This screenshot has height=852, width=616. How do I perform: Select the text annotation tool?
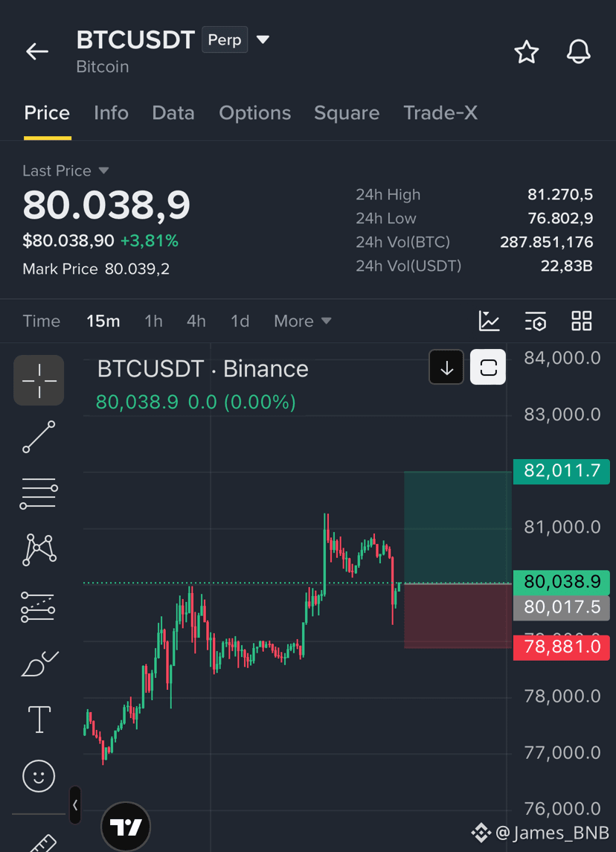coord(39,720)
